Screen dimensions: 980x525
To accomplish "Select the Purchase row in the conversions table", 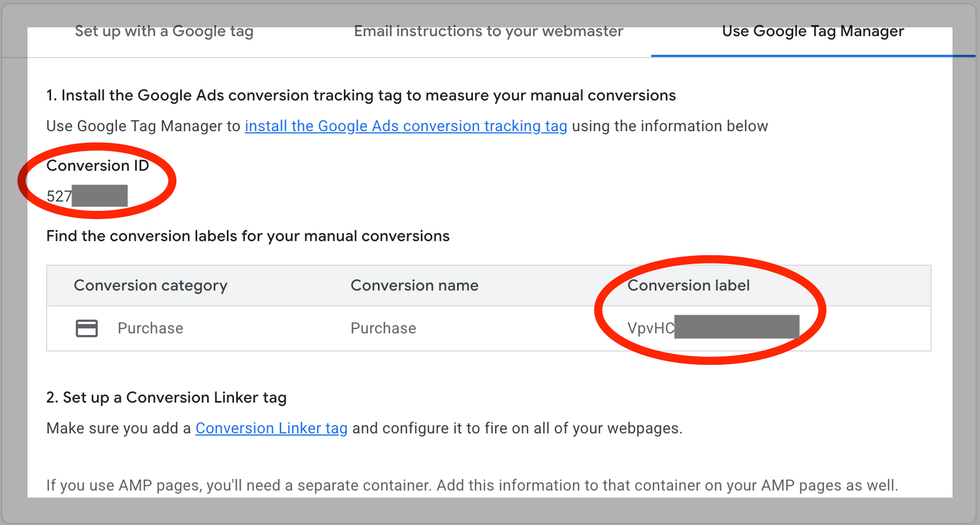I will pyautogui.click(x=429, y=328).
